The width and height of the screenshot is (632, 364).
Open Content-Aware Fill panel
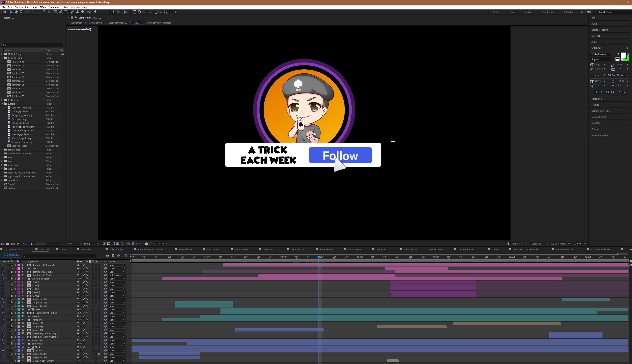pyautogui.click(x=601, y=111)
